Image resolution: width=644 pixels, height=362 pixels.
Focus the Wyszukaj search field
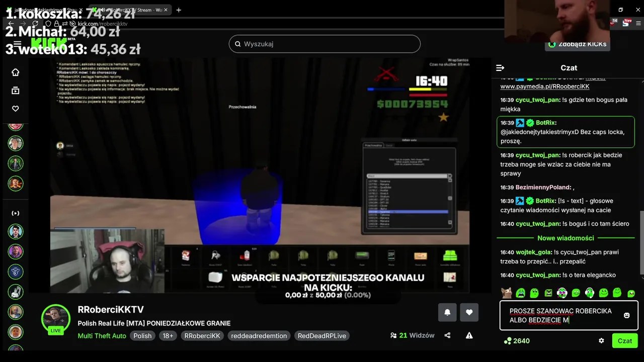coord(325,44)
